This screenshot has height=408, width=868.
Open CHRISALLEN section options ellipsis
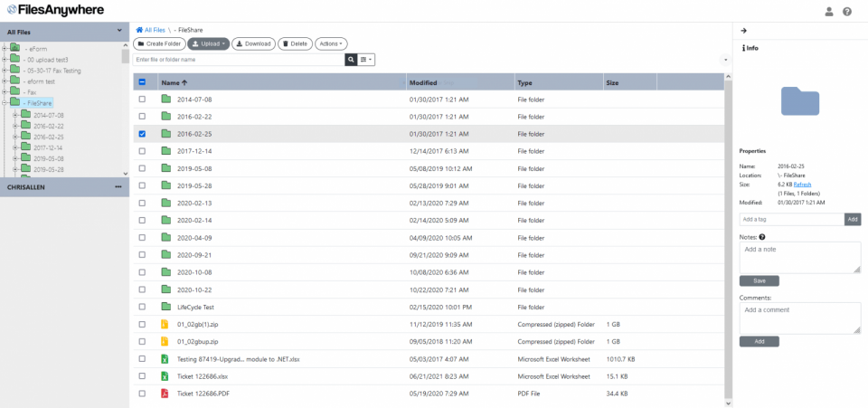(118, 186)
